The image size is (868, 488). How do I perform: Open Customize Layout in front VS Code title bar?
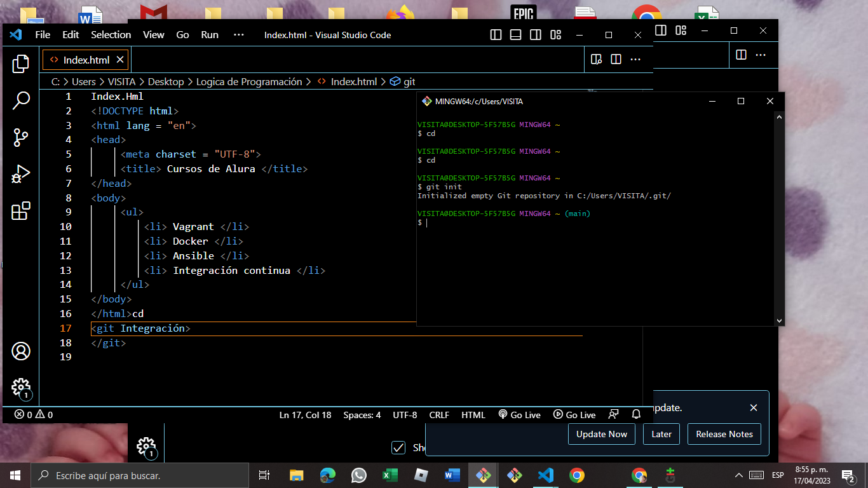[x=556, y=35]
